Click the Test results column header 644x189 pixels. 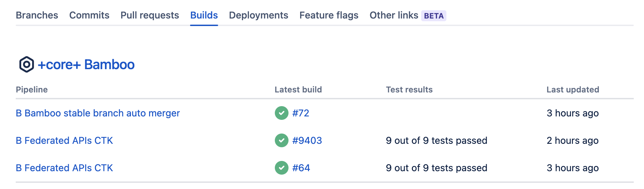pyautogui.click(x=409, y=90)
